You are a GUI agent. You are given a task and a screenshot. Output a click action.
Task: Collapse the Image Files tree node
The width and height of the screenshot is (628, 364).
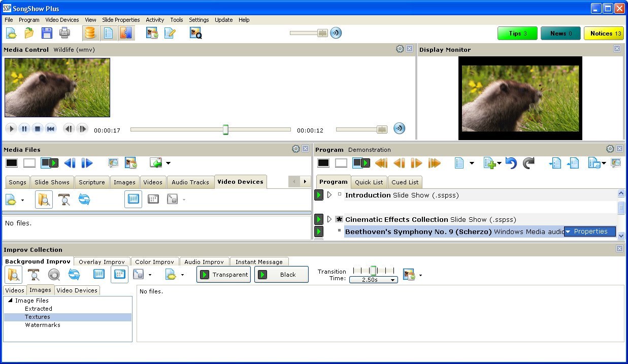point(10,301)
